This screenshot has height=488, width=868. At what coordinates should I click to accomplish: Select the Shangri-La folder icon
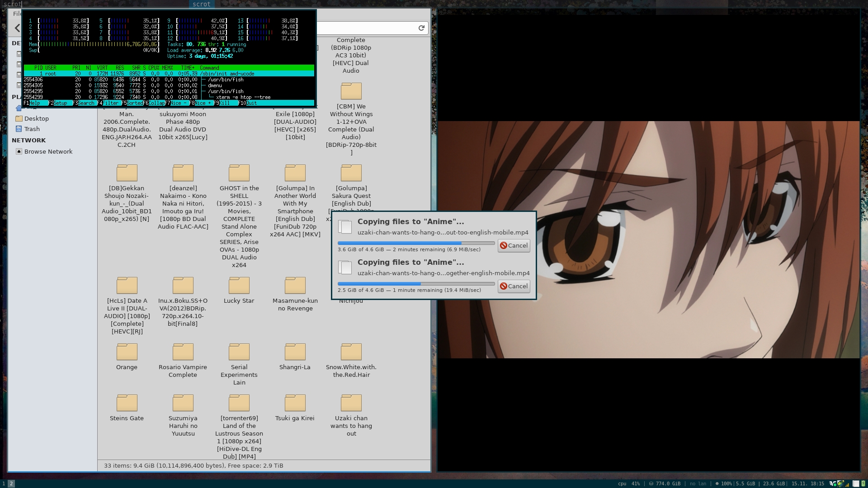pyautogui.click(x=295, y=352)
